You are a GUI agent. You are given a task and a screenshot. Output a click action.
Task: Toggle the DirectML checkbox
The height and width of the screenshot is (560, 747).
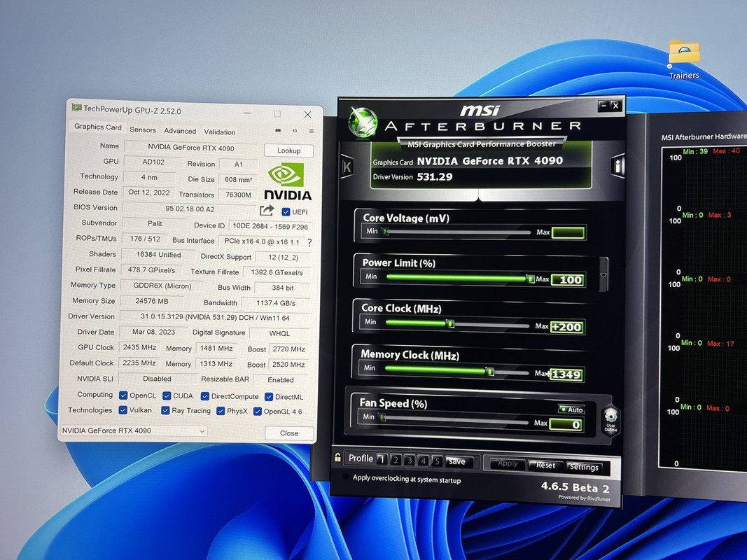coord(269,397)
